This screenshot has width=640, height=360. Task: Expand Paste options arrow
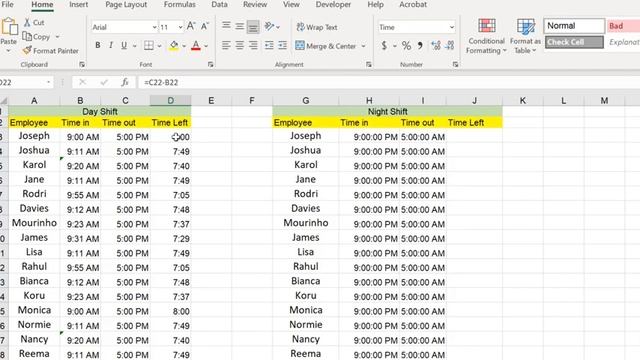pos(9,51)
